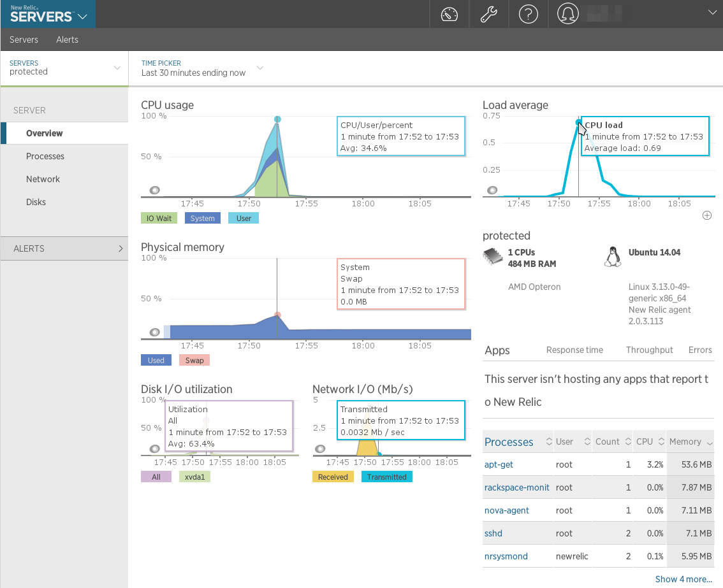This screenshot has width=723, height=588.
Task: Open the nova-agent process link
Action: [x=506, y=510]
